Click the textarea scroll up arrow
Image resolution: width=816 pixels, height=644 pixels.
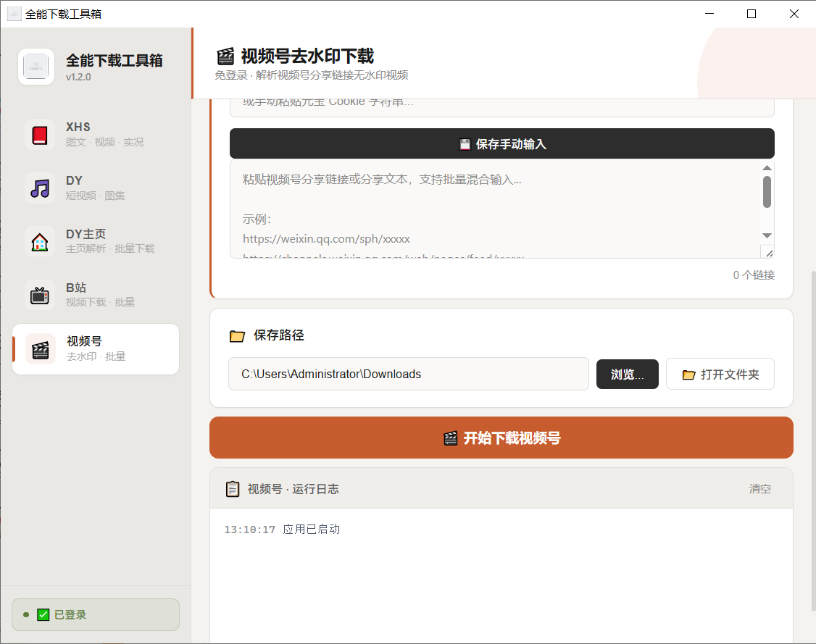click(x=767, y=167)
